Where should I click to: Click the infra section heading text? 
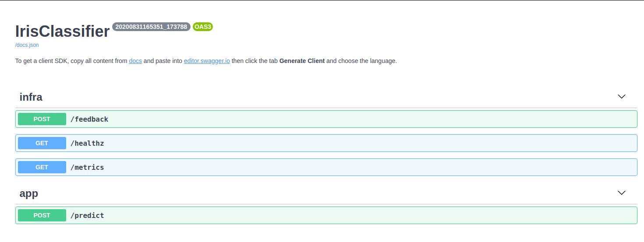click(x=31, y=97)
